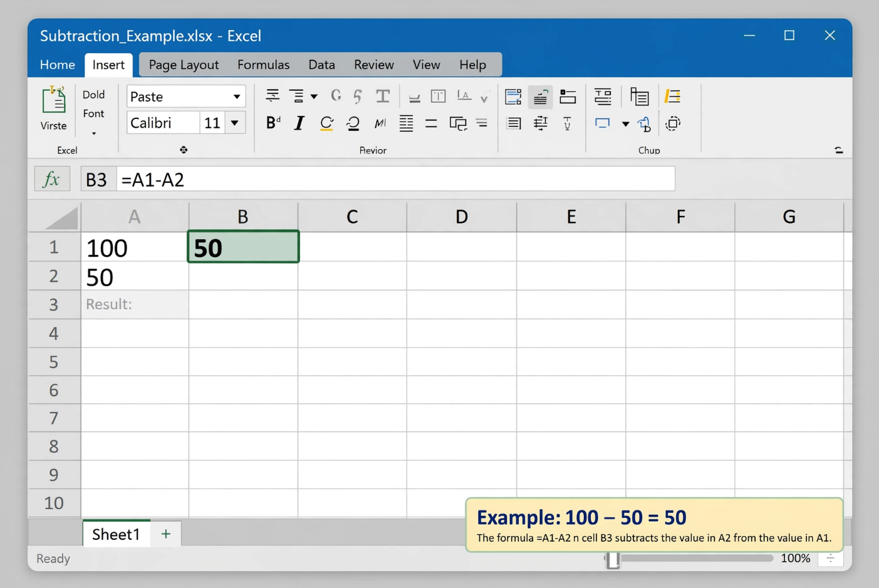Viewport: 879px width, 588px height.
Task: Select column B header
Action: [243, 217]
